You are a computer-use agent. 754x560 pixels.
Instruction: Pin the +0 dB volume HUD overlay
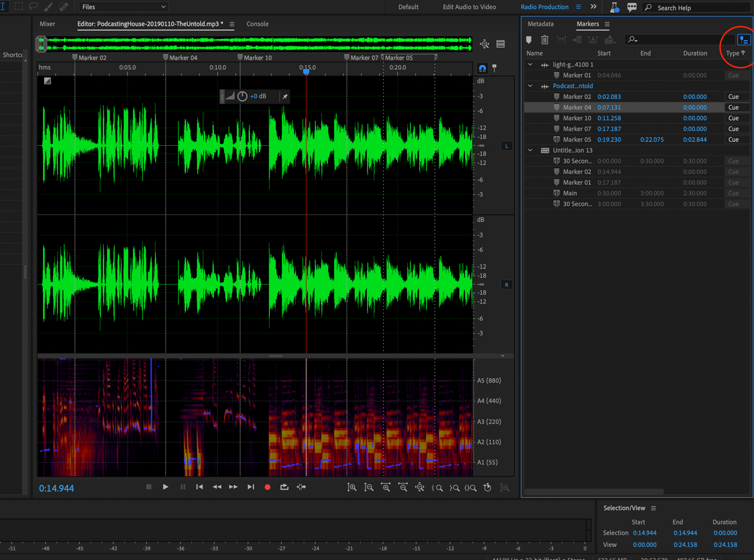pos(284,96)
